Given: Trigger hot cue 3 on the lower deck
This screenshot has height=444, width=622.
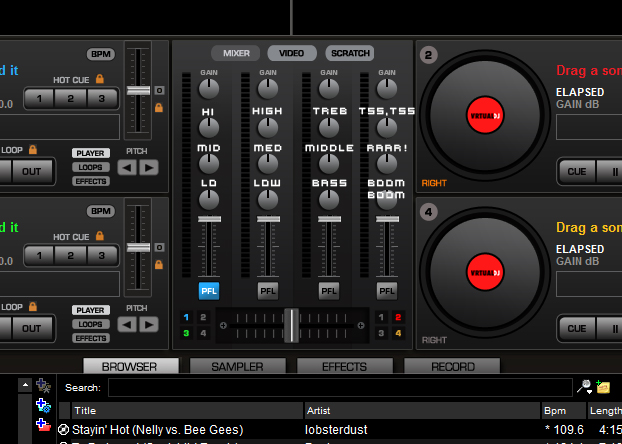Looking at the screenshot, I should coord(102,255).
